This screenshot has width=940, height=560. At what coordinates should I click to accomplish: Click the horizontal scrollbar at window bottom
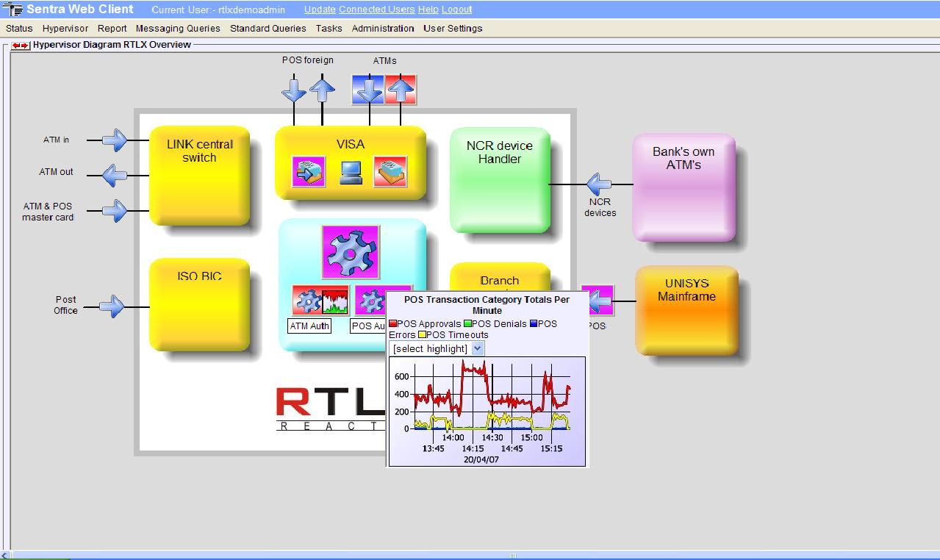click(470, 556)
